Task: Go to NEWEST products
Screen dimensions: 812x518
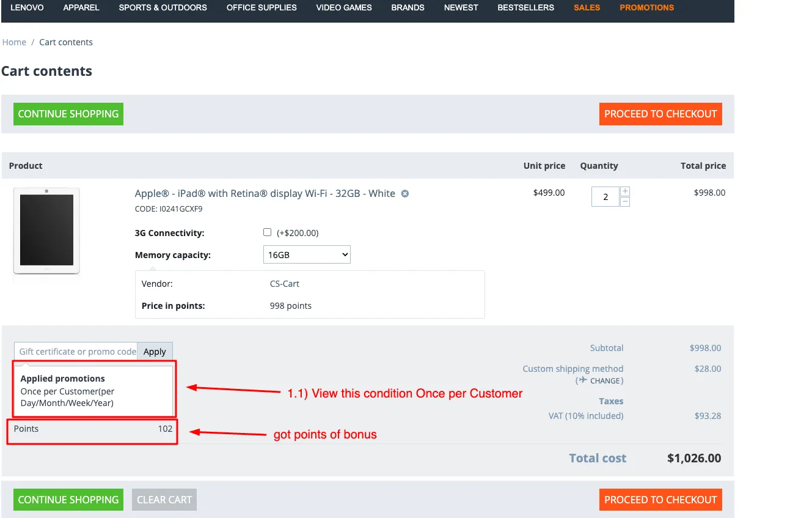Action: [x=461, y=8]
